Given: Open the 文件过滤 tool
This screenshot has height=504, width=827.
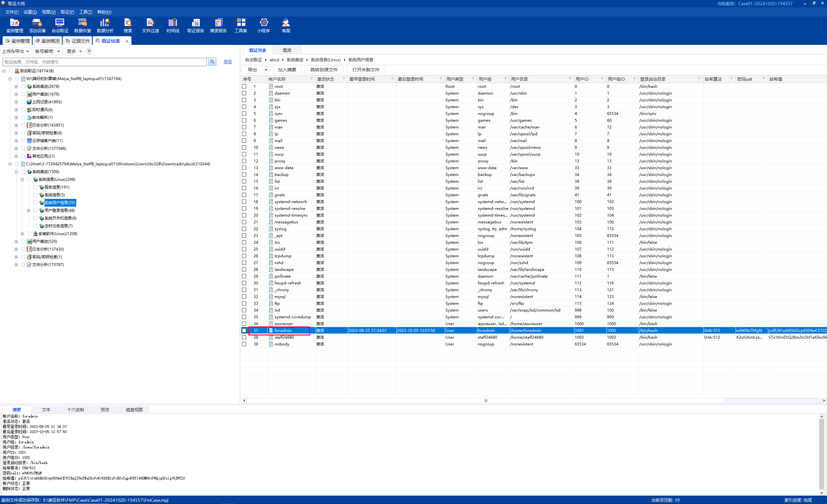Looking at the screenshot, I should point(150,26).
